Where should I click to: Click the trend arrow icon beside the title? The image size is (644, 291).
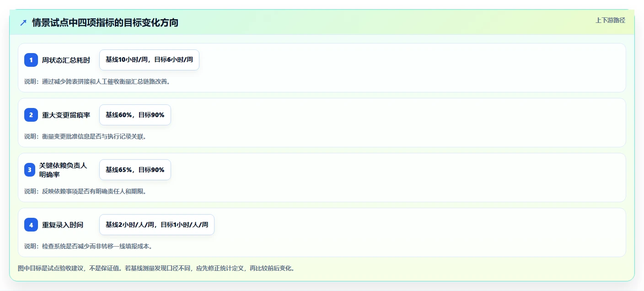point(23,23)
